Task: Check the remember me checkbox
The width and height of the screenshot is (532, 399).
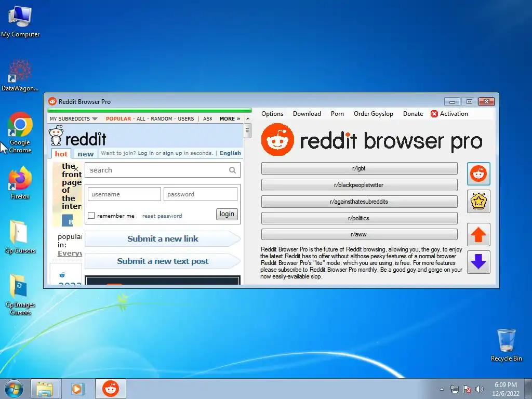Action: click(91, 216)
